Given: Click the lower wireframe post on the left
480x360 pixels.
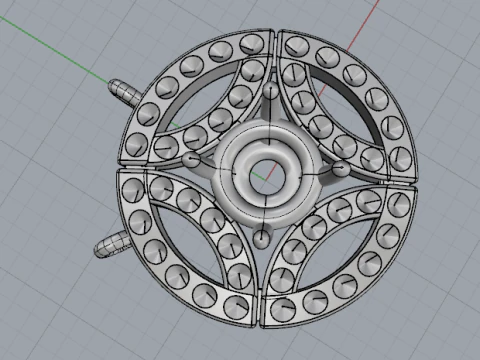Looking at the screenshot, I should coord(112,245).
